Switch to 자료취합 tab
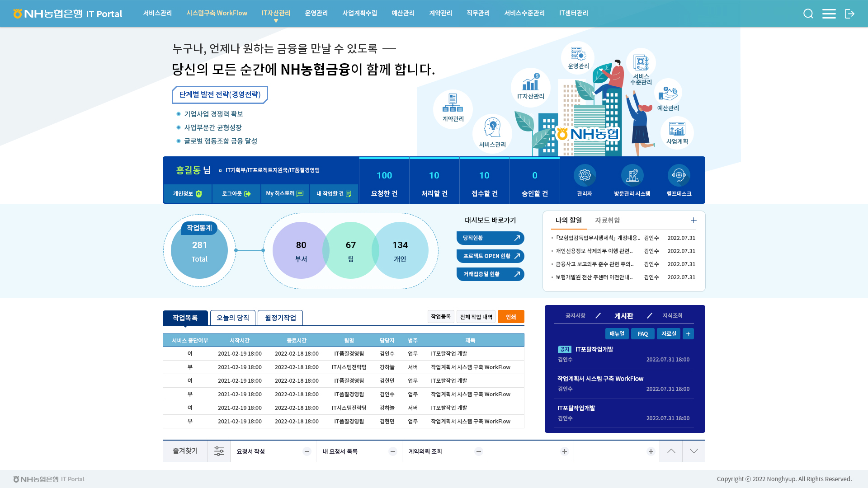This screenshot has width=868, height=488. [607, 220]
